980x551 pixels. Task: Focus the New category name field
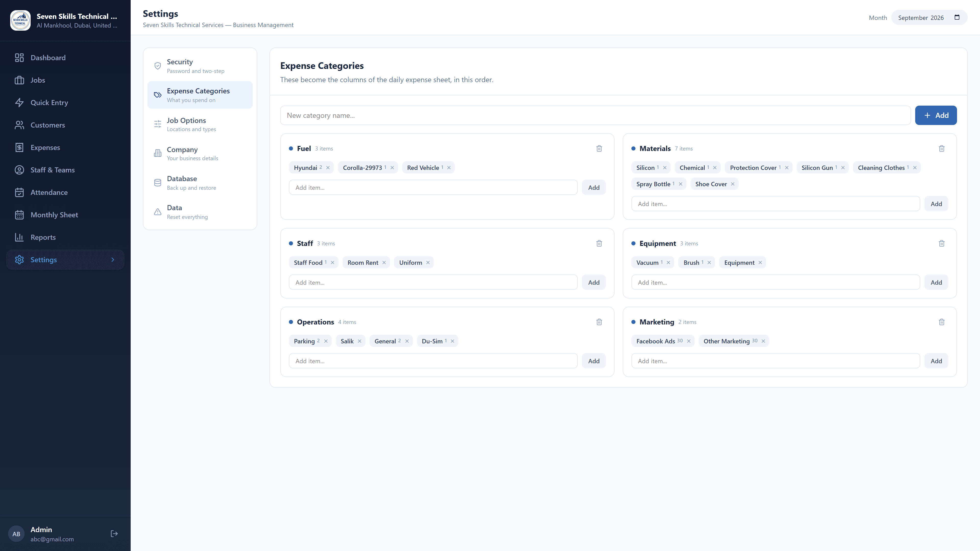pos(595,115)
